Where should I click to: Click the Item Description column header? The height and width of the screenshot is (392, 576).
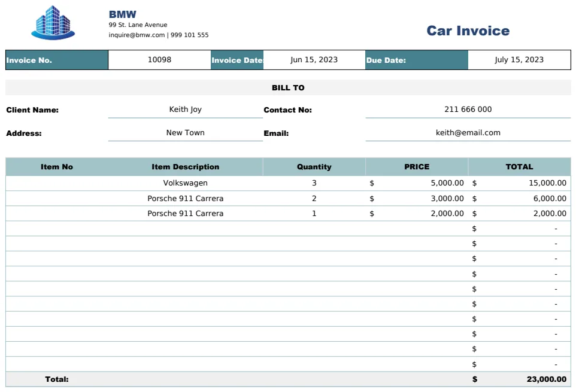click(x=186, y=166)
